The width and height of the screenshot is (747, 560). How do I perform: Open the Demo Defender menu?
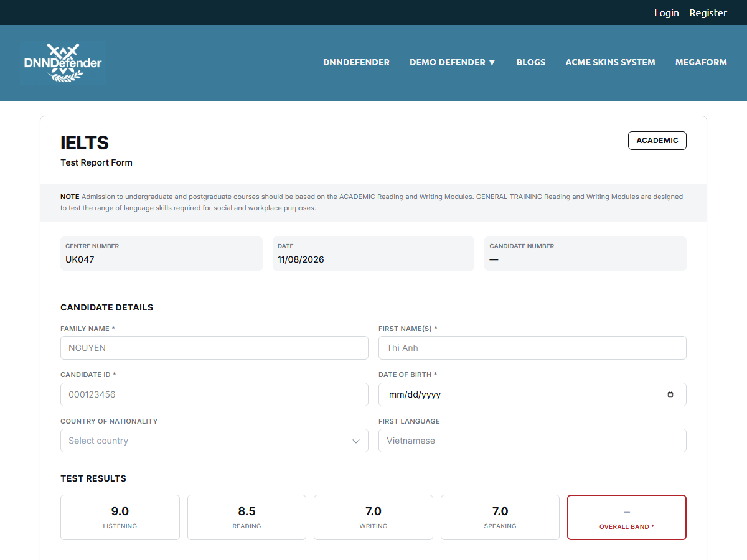click(453, 62)
